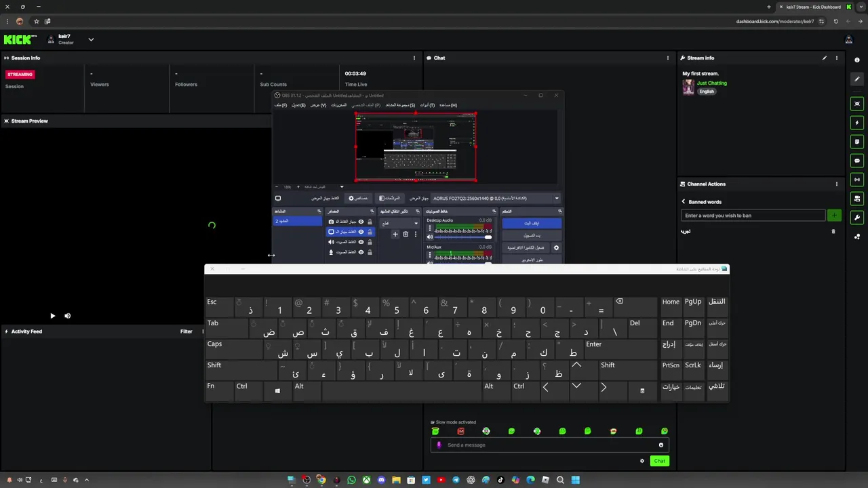Select the scene item in OBS scenes list

tap(298, 221)
